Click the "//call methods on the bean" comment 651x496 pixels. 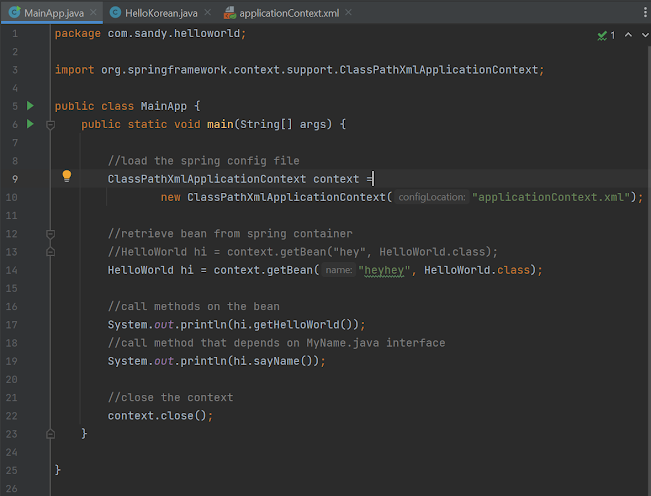click(x=193, y=306)
